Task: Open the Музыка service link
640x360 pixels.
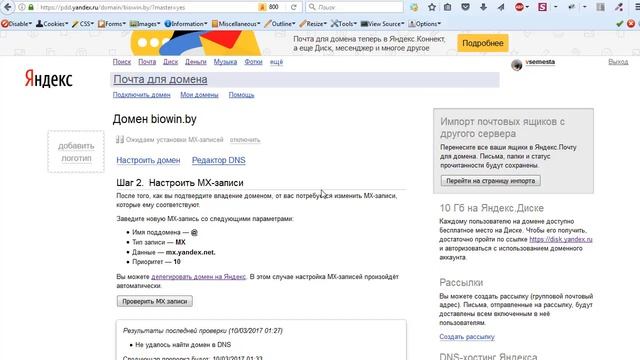Action: coord(225,62)
